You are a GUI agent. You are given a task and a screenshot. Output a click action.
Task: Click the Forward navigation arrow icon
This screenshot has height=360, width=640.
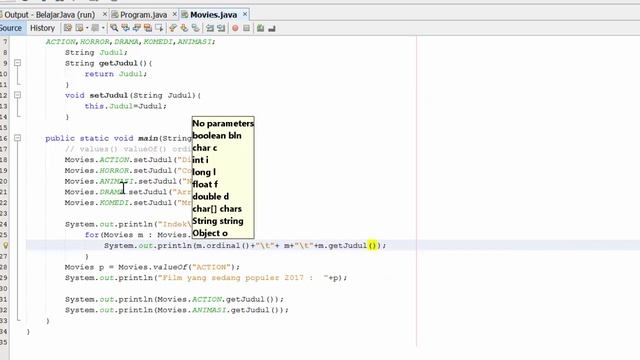95,28
